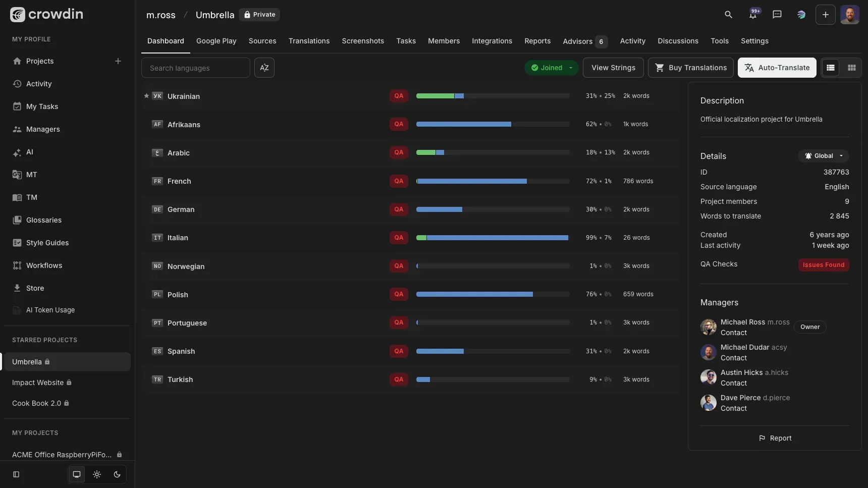Open the Screenshots tab
Image resolution: width=868 pixels, height=488 pixels.
(x=363, y=41)
